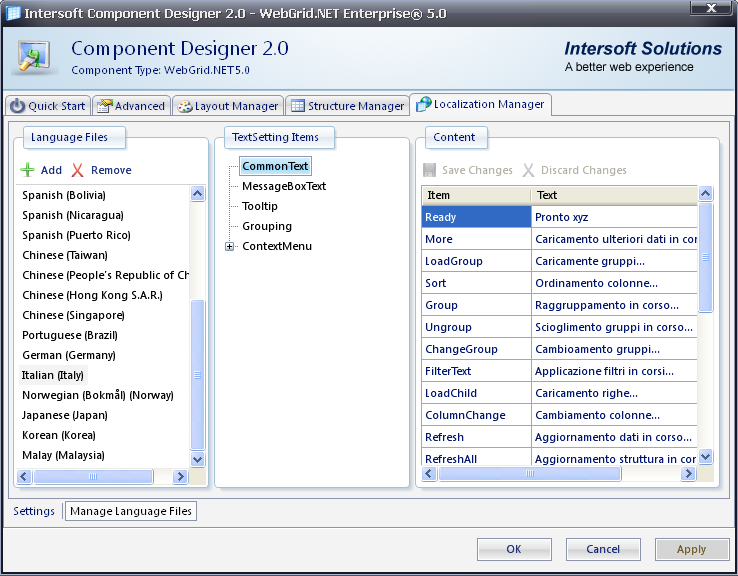This screenshot has height=576, width=738.
Task: Click the Remove language link
Action: [x=111, y=170]
